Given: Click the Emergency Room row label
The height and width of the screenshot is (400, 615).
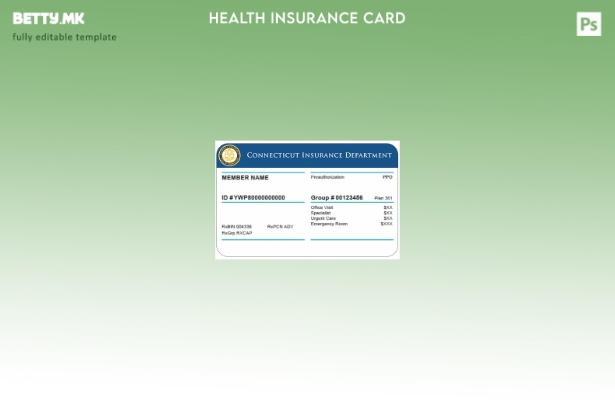Looking at the screenshot, I should (329, 224).
